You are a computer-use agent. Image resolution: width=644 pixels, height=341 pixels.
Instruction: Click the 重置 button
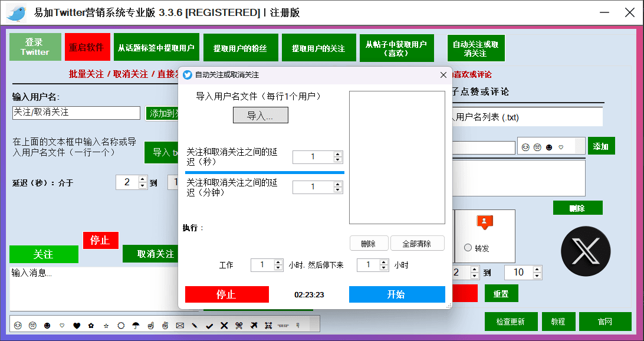tap(501, 294)
